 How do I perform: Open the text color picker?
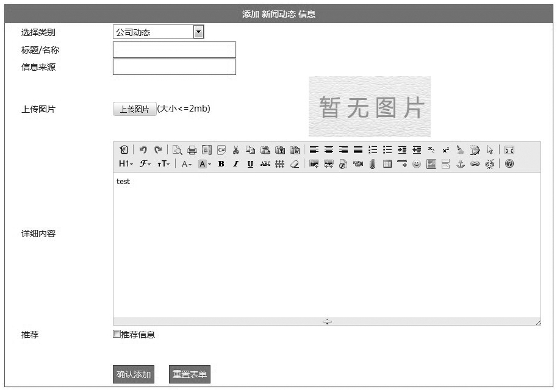tap(187, 163)
